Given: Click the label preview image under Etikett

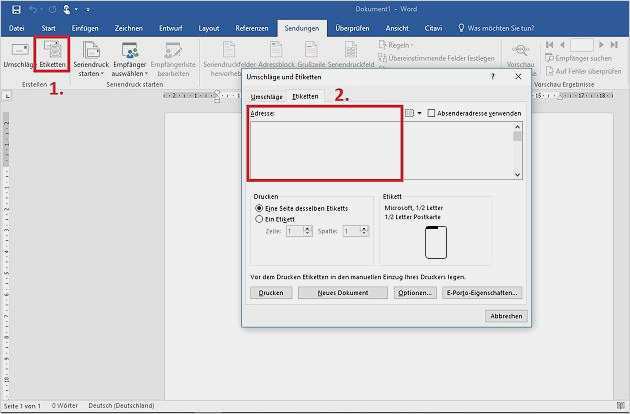Looking at the screenshot, I should click(x=435, y=244).
